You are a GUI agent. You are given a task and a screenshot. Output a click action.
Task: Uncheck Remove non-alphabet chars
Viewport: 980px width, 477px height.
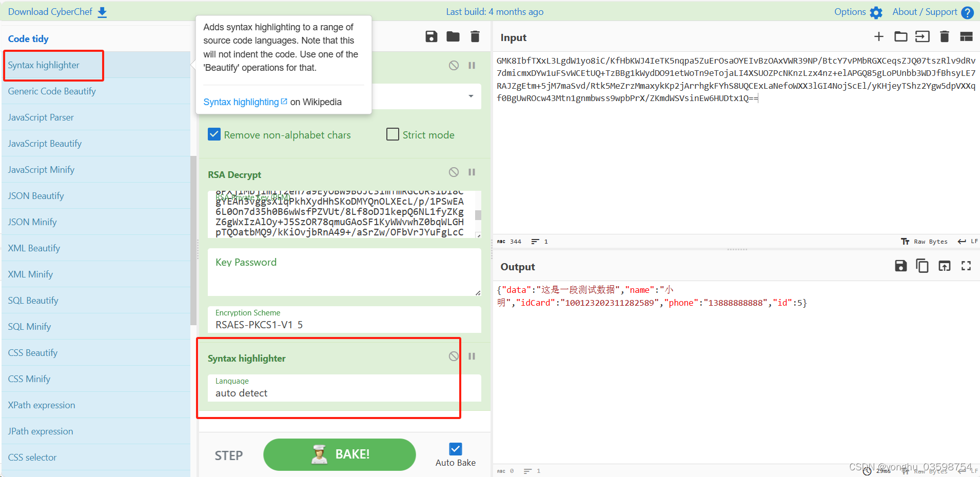214,134
